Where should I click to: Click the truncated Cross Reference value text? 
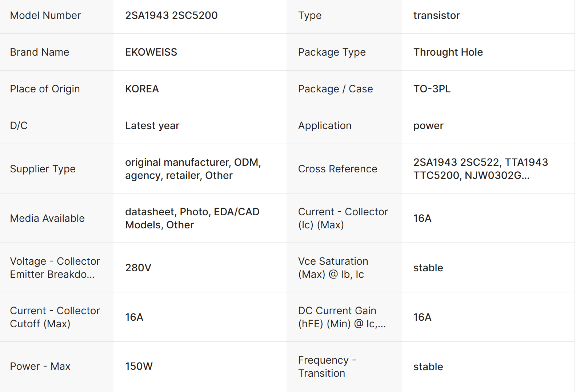[x=480, y=169]
